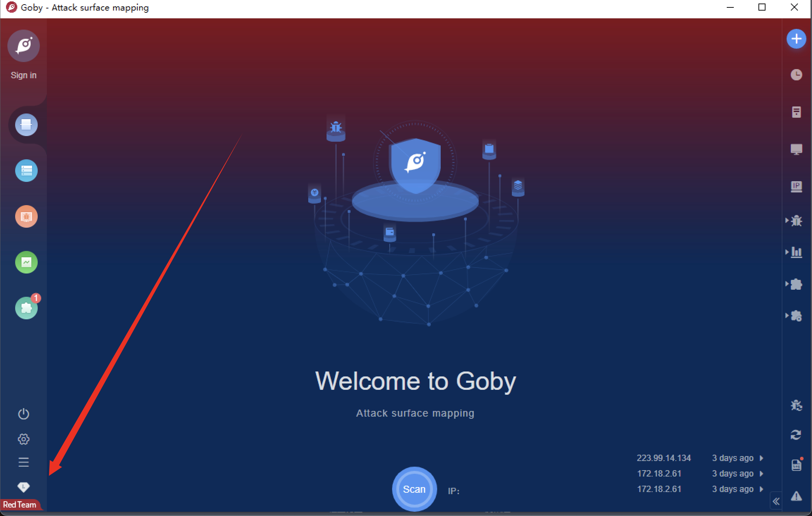
Task: Expand the bug vulnerabilities section arrow
Action: coord(787,221)
